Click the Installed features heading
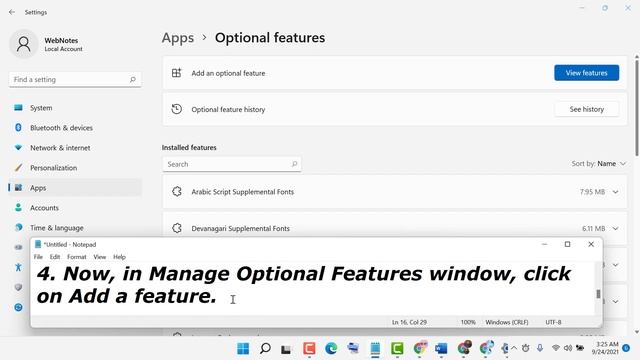Viewport: 640px width, 360px height. coord(189,148)
